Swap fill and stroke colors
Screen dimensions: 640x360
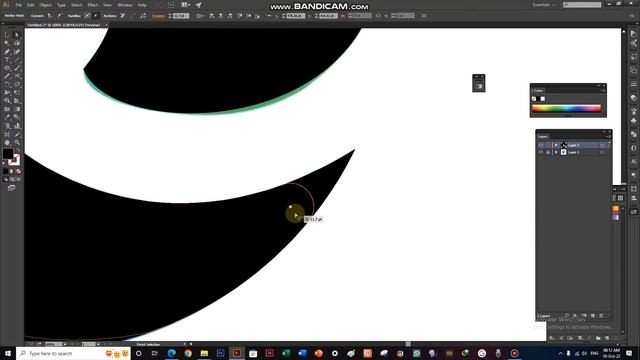tap(17, 150)
